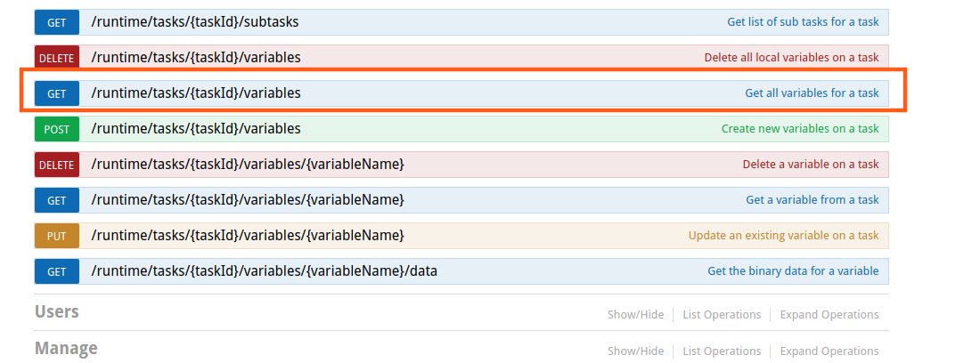Open 'Get a variable from a task' description
This screenshot has width=980, height=363.
click(x=813, y=199)
